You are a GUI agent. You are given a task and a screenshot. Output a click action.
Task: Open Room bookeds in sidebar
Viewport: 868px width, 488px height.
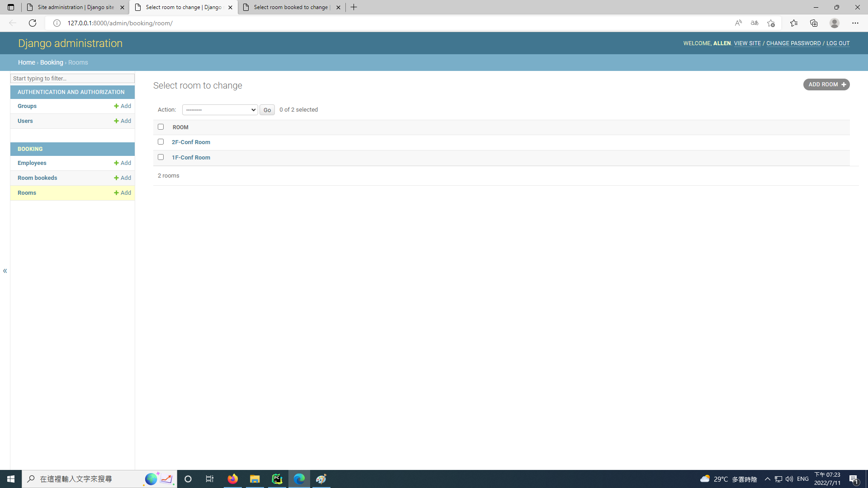point(37,178)
